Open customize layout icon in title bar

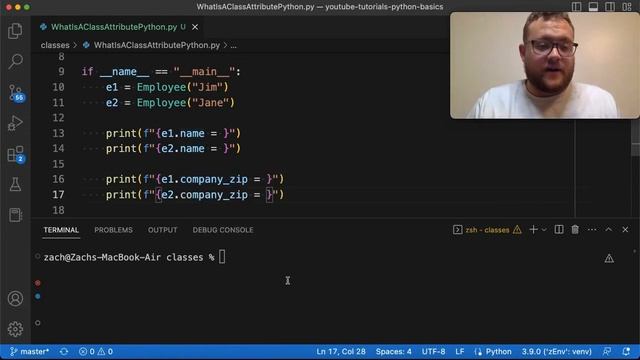[627, 7]
